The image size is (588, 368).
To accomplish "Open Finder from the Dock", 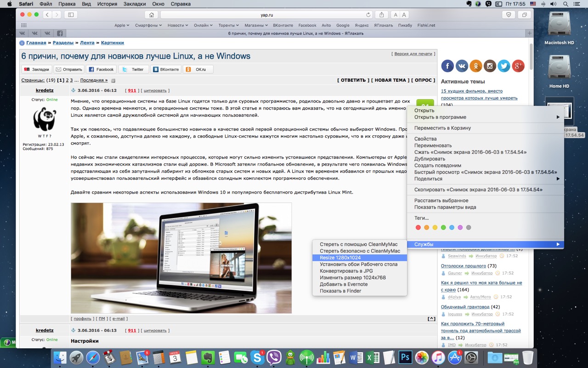I will point(60,357).
